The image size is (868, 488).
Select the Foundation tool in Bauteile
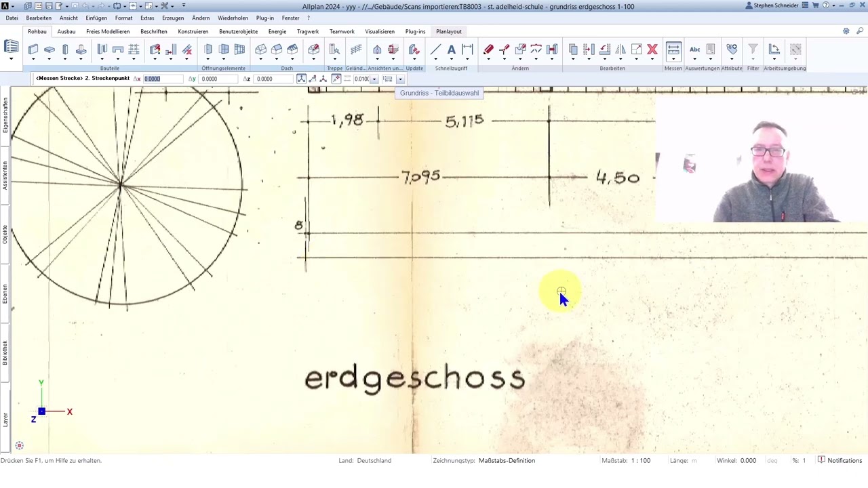point(81,49)
